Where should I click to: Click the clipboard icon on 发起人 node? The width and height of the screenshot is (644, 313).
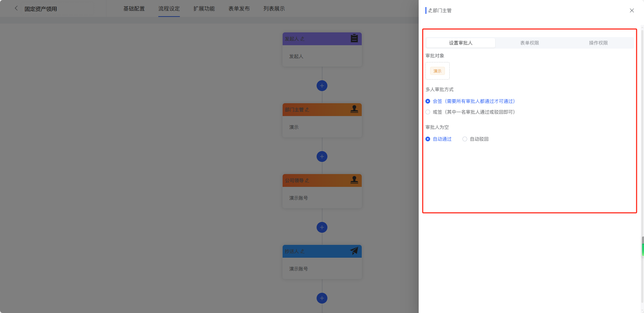pyautogui.click(x=354, y=38)
